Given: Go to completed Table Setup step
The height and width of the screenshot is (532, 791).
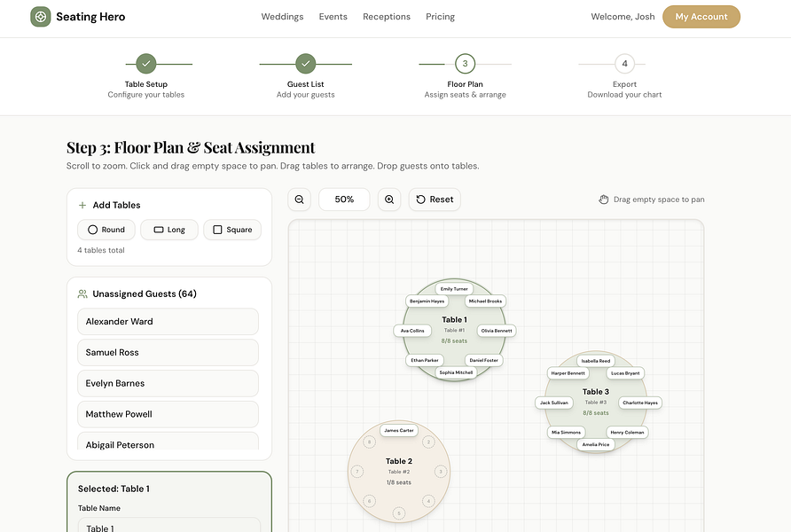Looking at the screenshot, I should click(x=145, y=64).
